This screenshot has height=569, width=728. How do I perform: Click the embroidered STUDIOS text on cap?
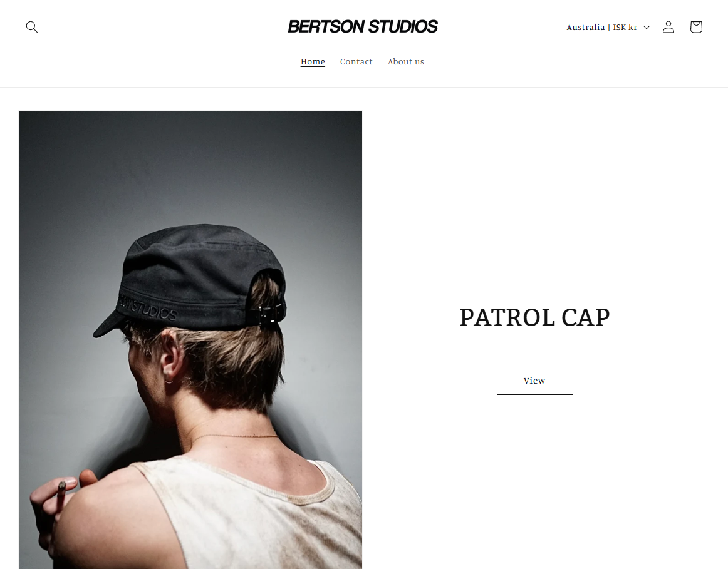150,308
